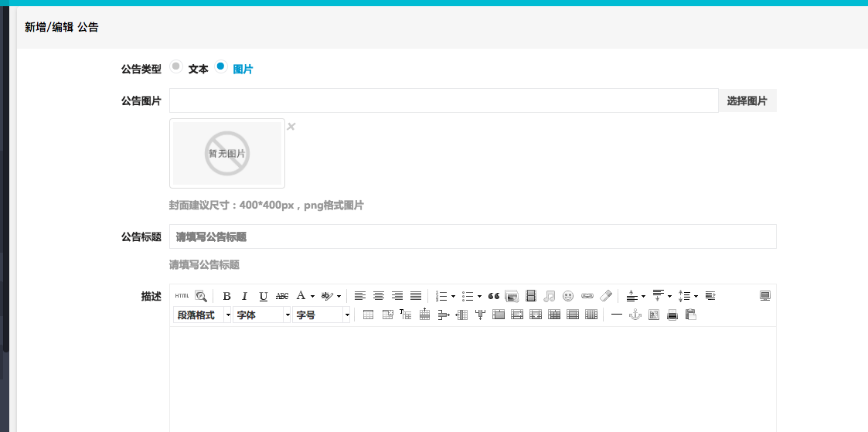
Task: Center align text
Action: (x=379, y=296)
